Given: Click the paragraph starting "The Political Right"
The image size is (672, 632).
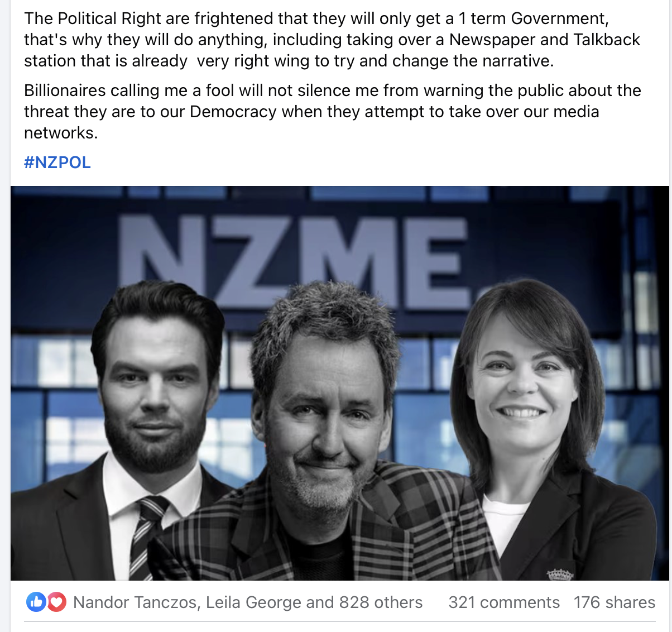Looking at the screenshot, I should pyautogui.click(x=332, y=40).
